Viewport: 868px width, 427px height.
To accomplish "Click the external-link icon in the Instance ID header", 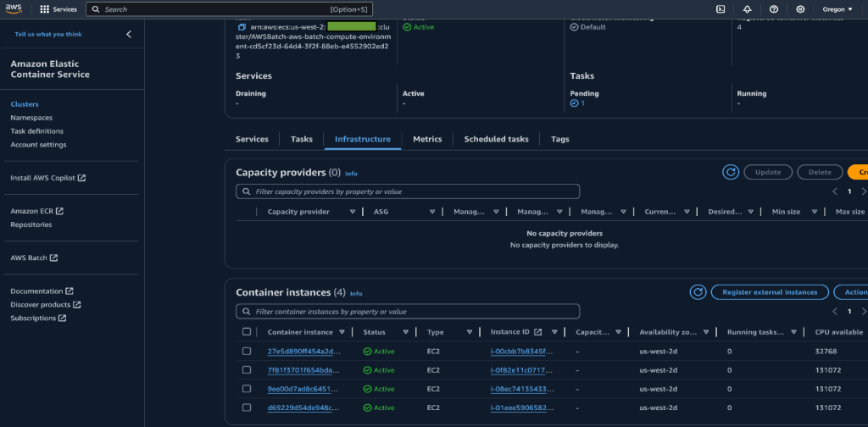I will click(x=537, y=332).
